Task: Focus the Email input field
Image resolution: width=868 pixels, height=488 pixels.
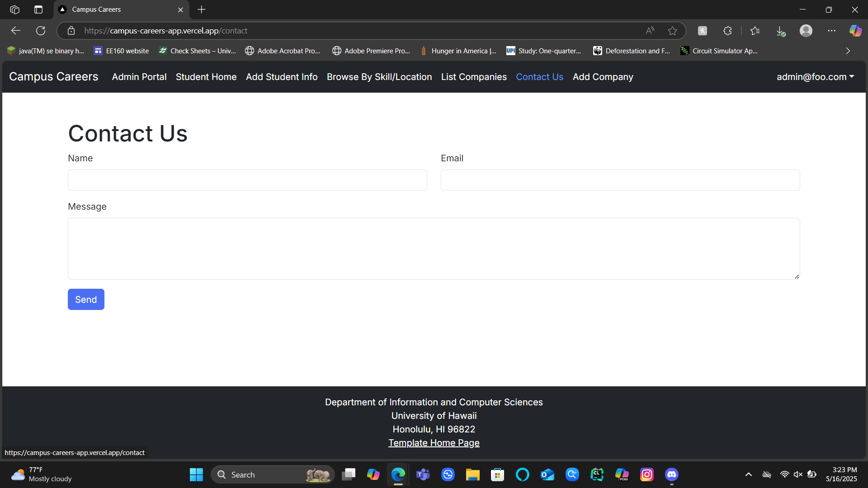Action: [620, 180]
